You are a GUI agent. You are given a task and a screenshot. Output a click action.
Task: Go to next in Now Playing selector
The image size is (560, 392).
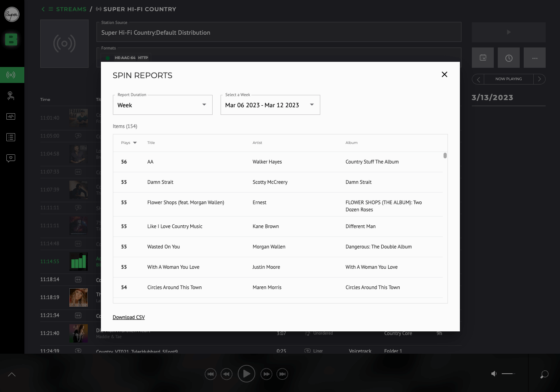point(539,79)
